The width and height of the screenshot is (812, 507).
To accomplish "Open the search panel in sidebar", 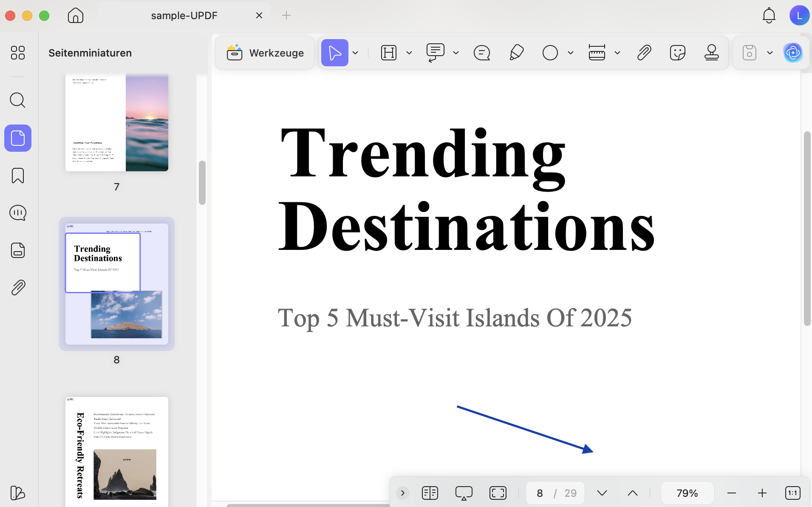I will (x=17, y=100).
